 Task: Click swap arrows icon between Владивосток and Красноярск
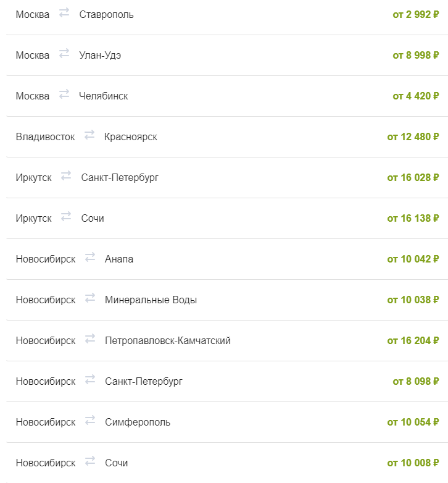point(89,135)
